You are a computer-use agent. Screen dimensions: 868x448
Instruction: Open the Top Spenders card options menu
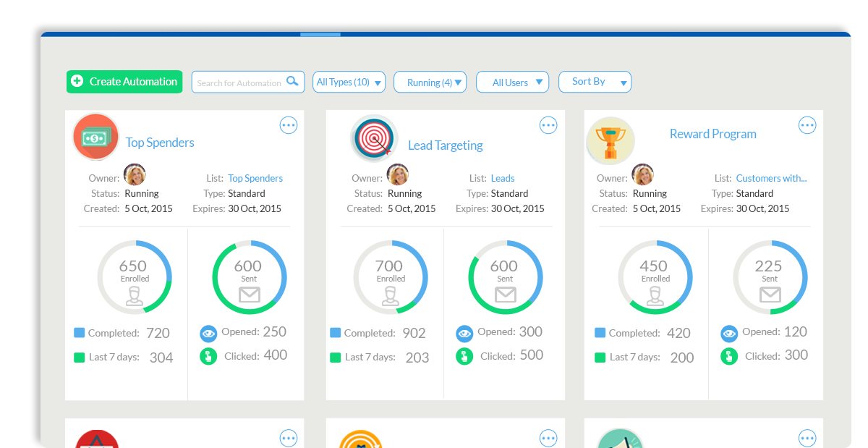tap(289, 125)
